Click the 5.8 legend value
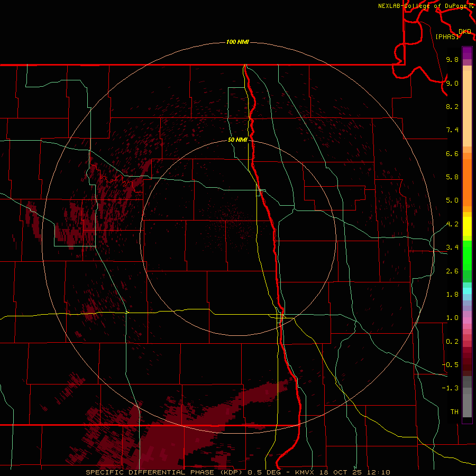This screenshot has height=476, width=476. coord(452,177)
